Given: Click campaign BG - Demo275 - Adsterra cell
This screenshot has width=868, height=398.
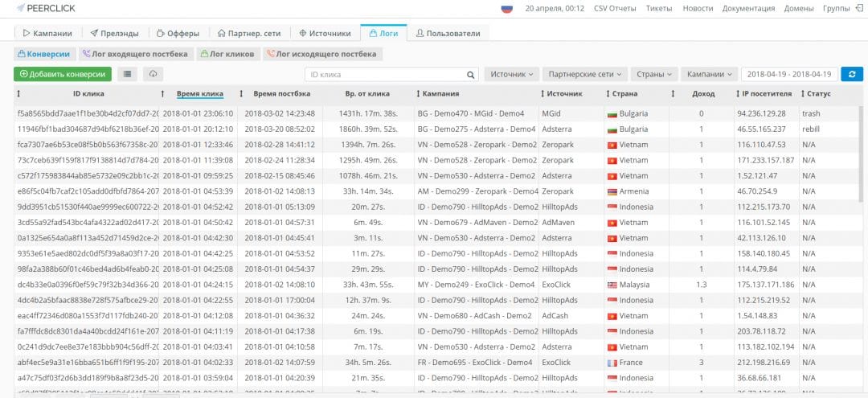Looking at the screenshot, I should coord(477,129).
